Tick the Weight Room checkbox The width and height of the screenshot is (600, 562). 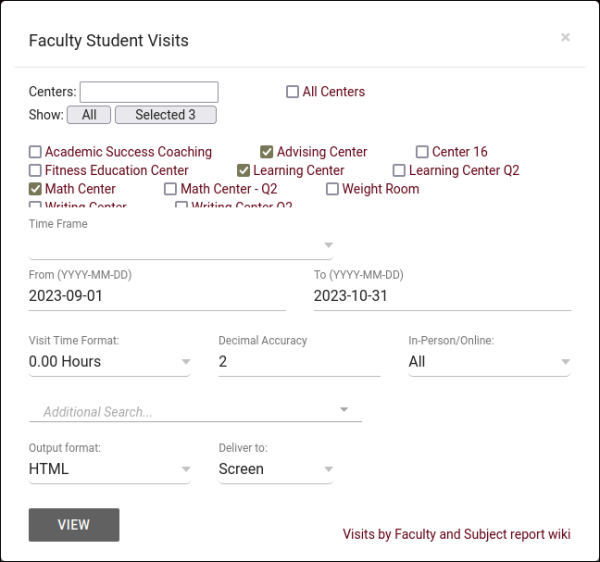click(333, 189)
